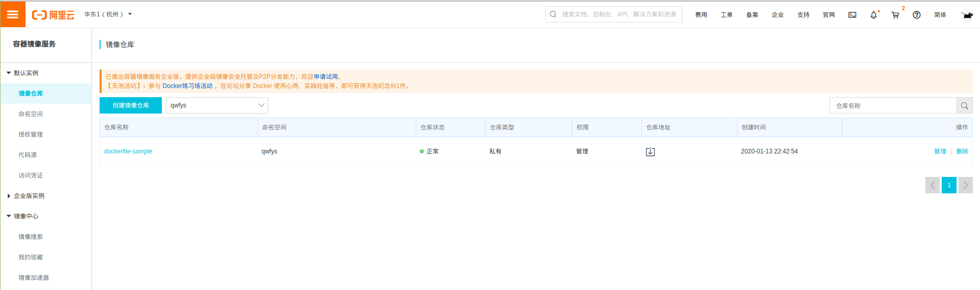Click the 容器镜像服务 sidebar title
Image resolution: width=980 pixels, height=290 pixels.
pos(34,44)
